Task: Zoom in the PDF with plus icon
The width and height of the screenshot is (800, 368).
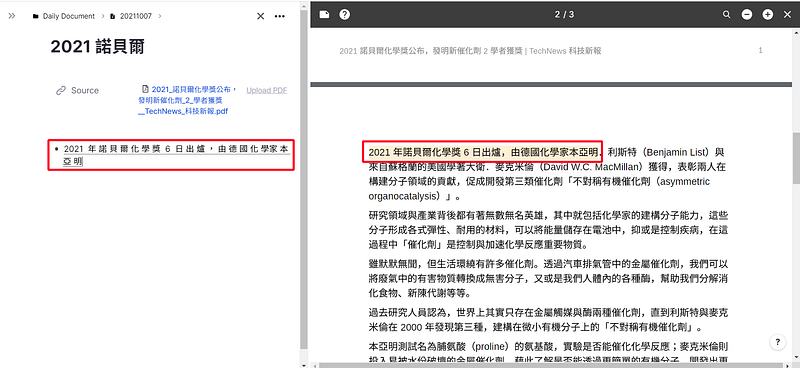Action: (x=767, y=15)
